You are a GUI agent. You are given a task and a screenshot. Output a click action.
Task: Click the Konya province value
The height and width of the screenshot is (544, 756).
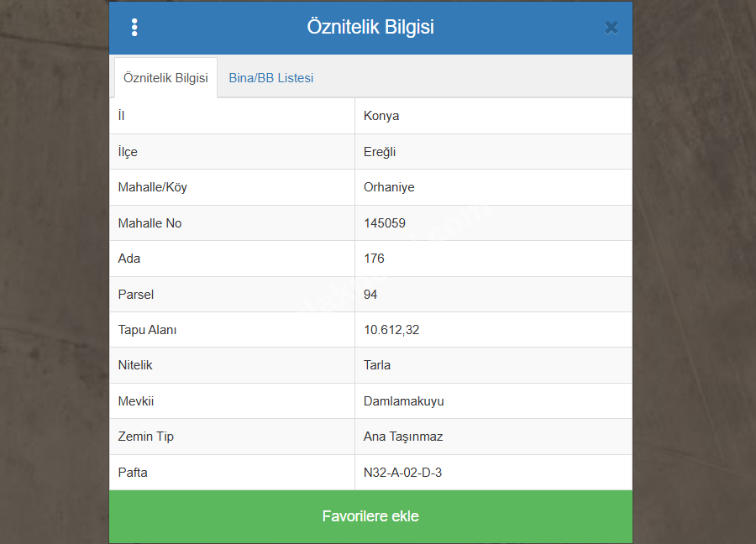coord(381,116)
